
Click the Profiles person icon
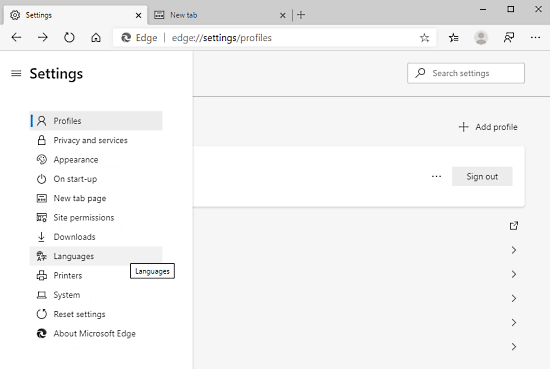click(41, 121)
